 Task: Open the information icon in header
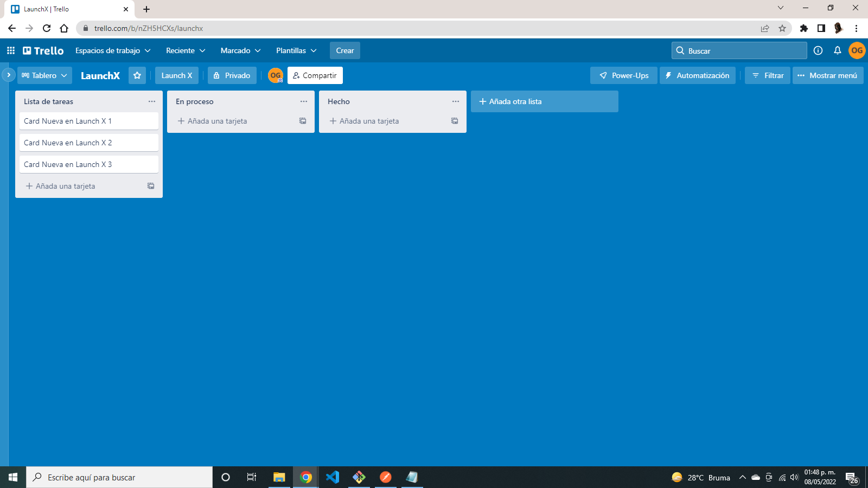818,50
